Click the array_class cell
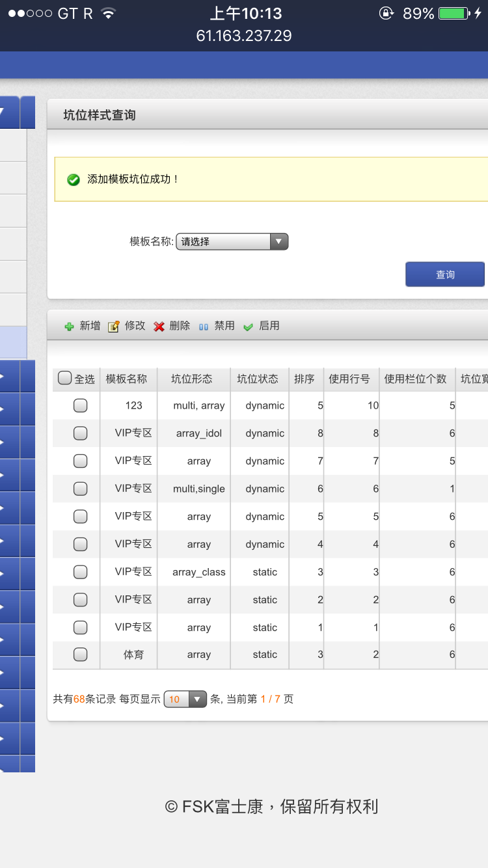Viewport: 488px width, 868px height. click(x=199, y=572)
